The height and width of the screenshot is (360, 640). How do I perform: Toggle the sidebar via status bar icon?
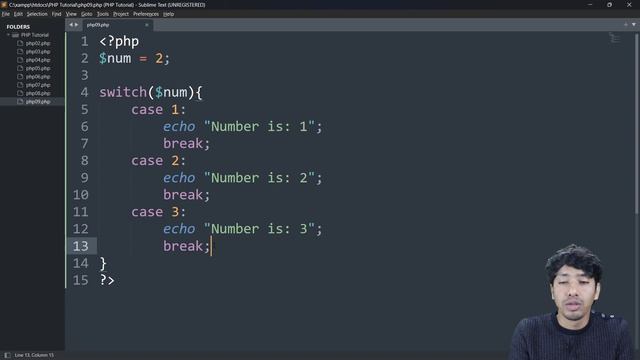click(x=7, y=355)
